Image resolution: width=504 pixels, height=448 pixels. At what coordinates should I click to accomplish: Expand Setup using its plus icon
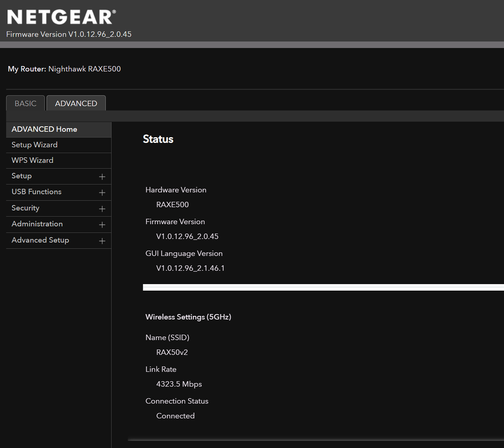(x=102, y=177)
